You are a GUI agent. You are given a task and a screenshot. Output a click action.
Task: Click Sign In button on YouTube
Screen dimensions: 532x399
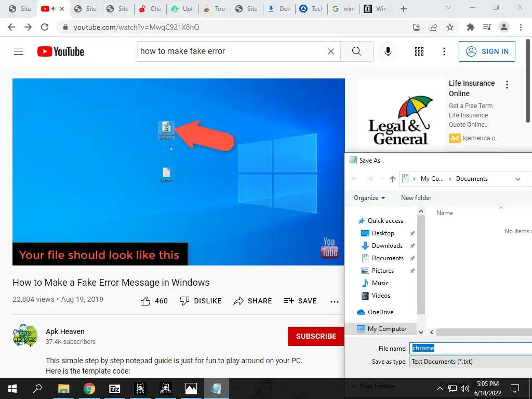(x=487, y=51)
